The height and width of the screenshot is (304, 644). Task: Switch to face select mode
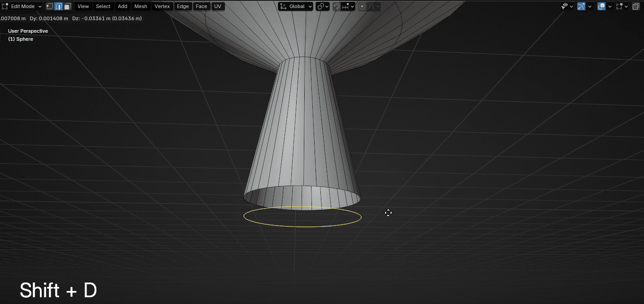click(x=67, y=6)
